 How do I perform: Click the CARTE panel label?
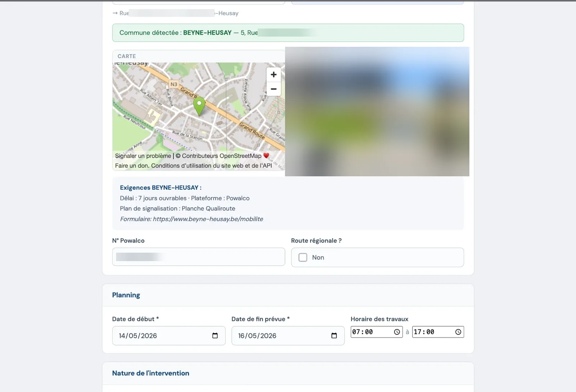pos(127,56)
